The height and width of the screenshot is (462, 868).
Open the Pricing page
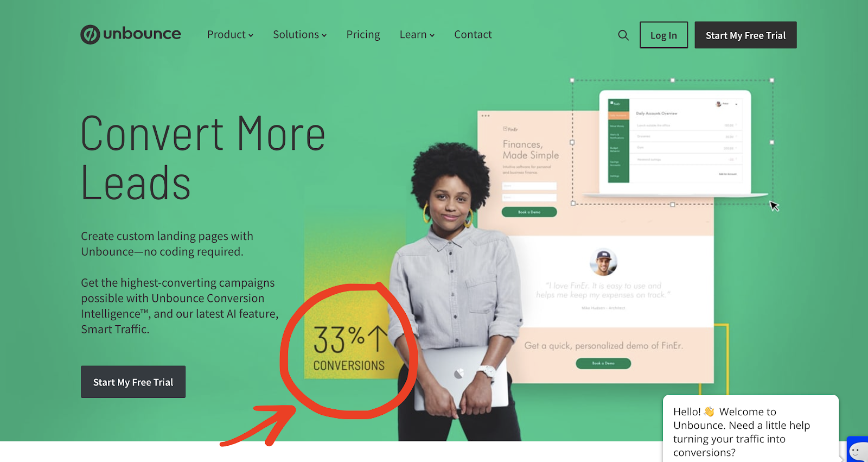click(x=363, y=35)
